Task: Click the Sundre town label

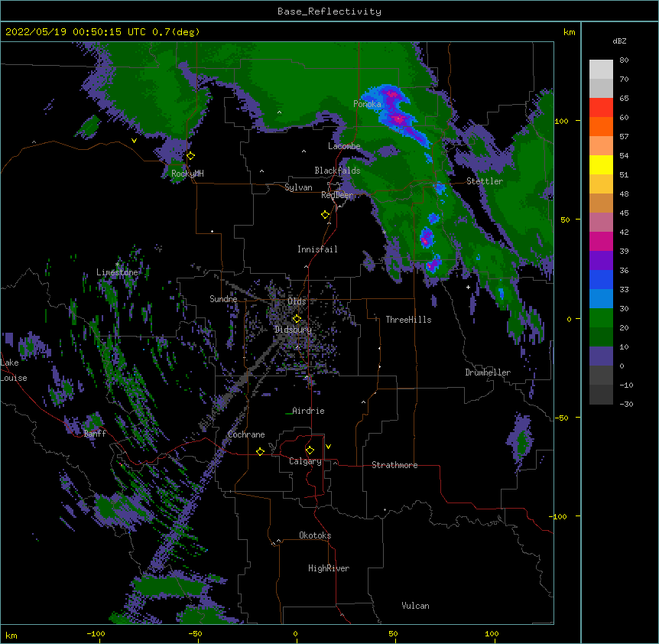Action: tap(223, 299)
